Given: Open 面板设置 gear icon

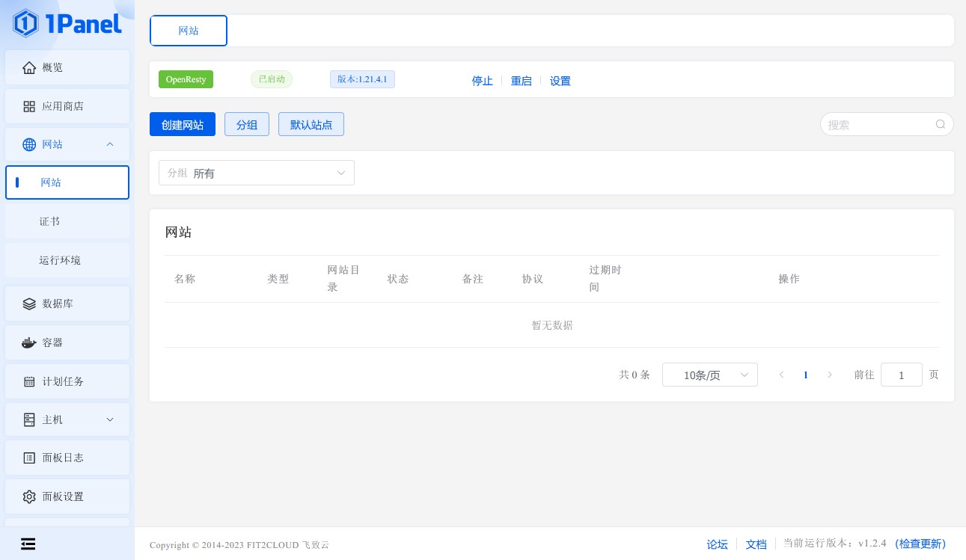Looking at the screenshot, I should point(29,496).
